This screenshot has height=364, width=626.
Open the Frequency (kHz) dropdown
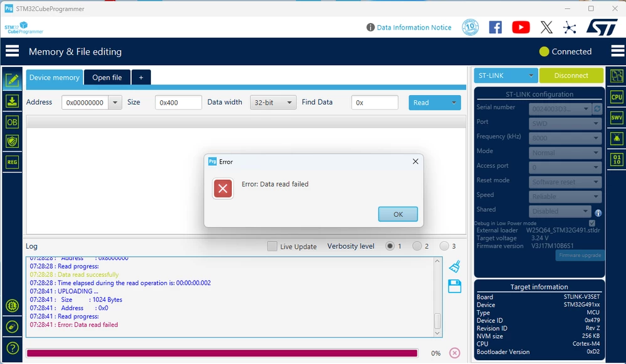point(565,138)
